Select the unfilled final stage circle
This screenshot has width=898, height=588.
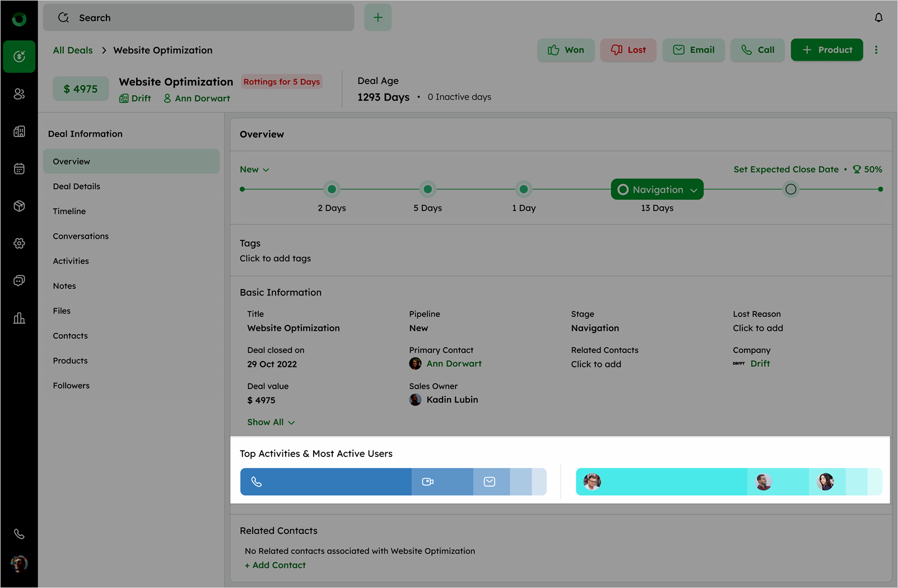click(x=790, y=189)
